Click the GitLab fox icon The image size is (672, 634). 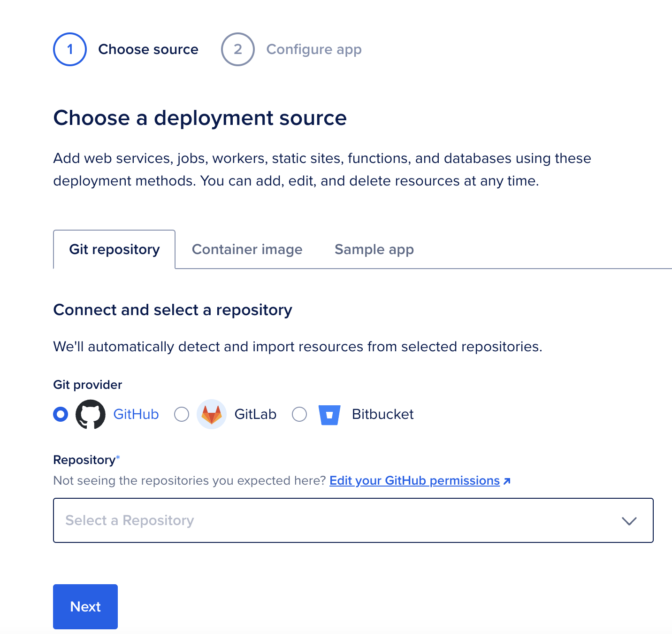click(x=212, y=414)
